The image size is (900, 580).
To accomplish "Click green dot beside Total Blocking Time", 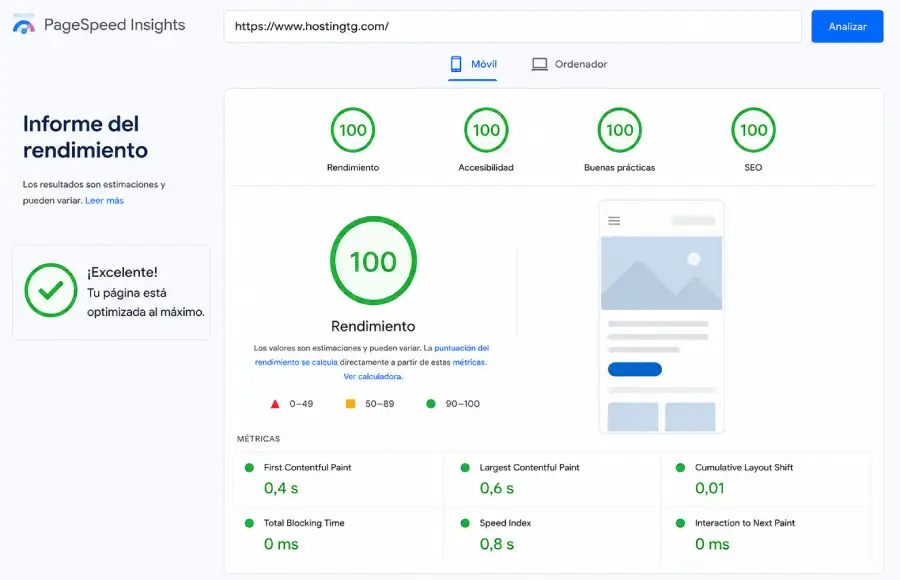I will click(x=249, y=523).
